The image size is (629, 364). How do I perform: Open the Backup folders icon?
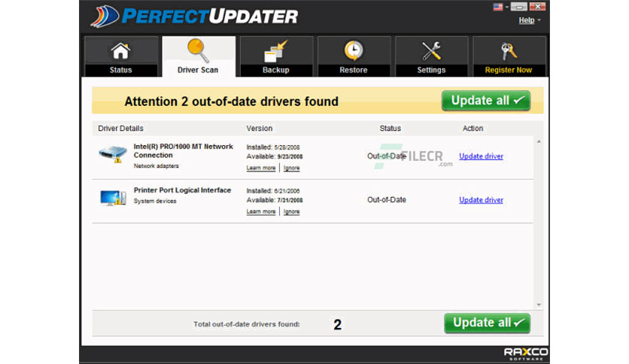pyautogui.click(x=276, y=51)
